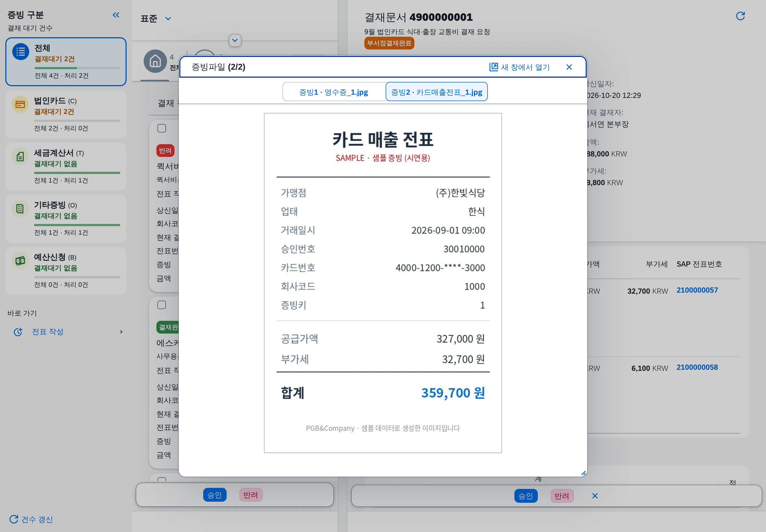The height and width of the screenshot is (532, 766).
Task: Click 승인 button in left list footer
Action: coord(215,495)
